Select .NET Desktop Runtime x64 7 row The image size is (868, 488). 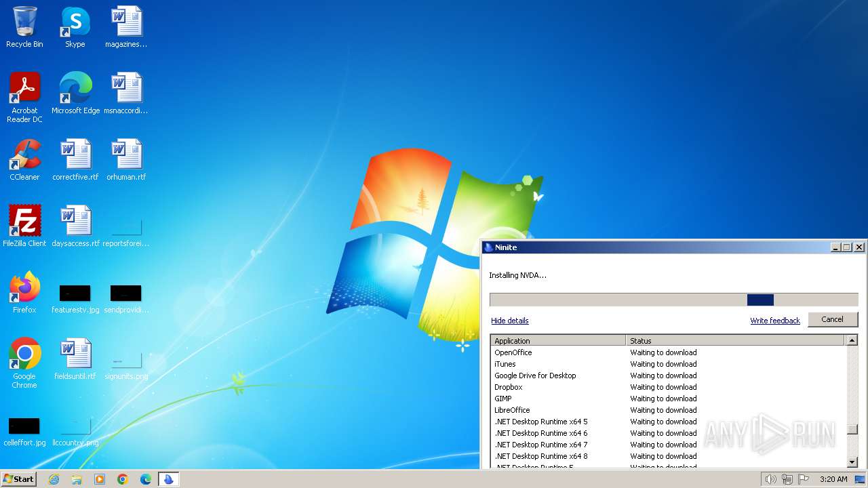(668, 445)
